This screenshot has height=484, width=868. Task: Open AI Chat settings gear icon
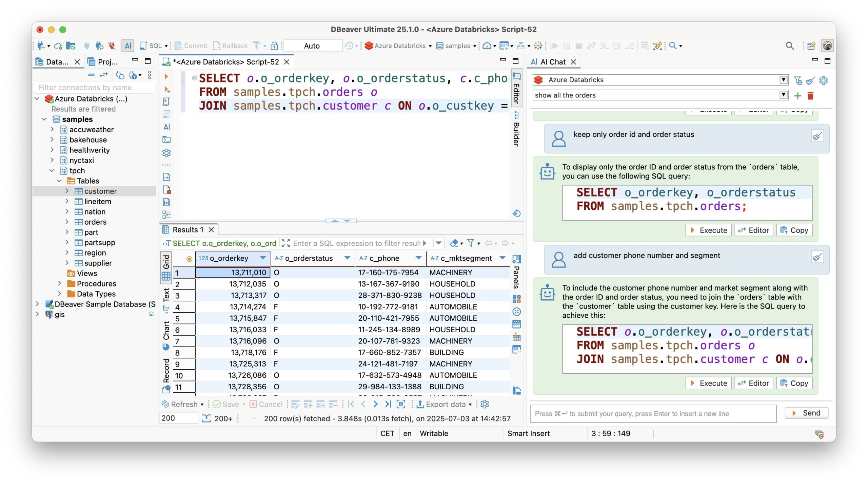point(823,80)
